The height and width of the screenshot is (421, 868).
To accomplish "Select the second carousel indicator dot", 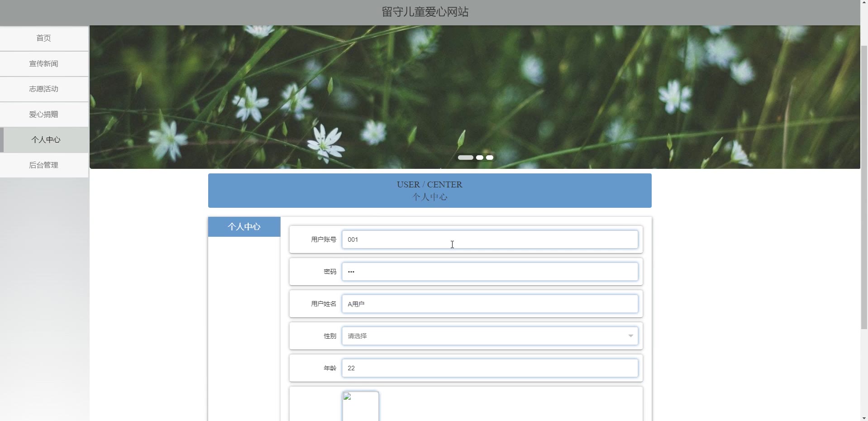I will (480, 158).
